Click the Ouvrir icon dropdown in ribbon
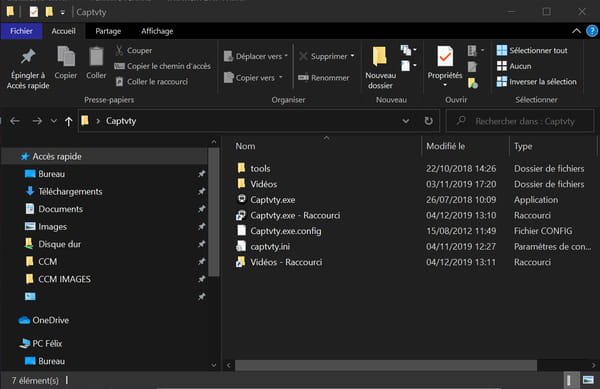The image size is (600, 389). [x=476, y=50]
